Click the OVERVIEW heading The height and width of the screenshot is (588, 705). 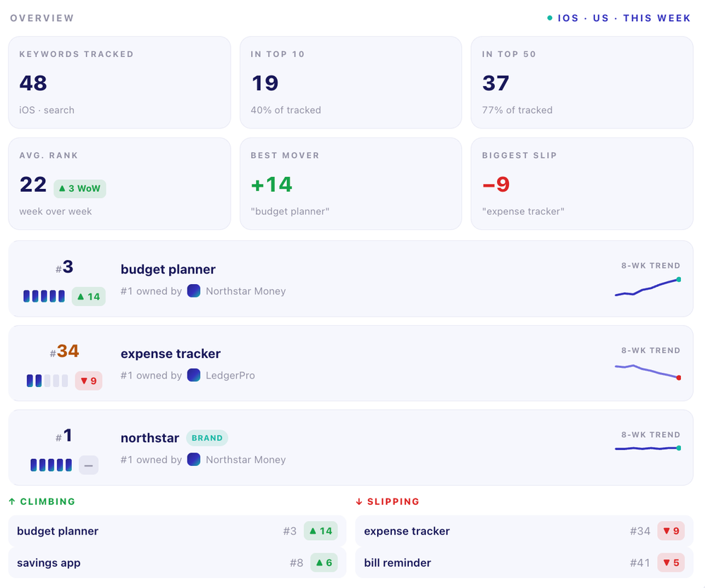coord(42,18)
